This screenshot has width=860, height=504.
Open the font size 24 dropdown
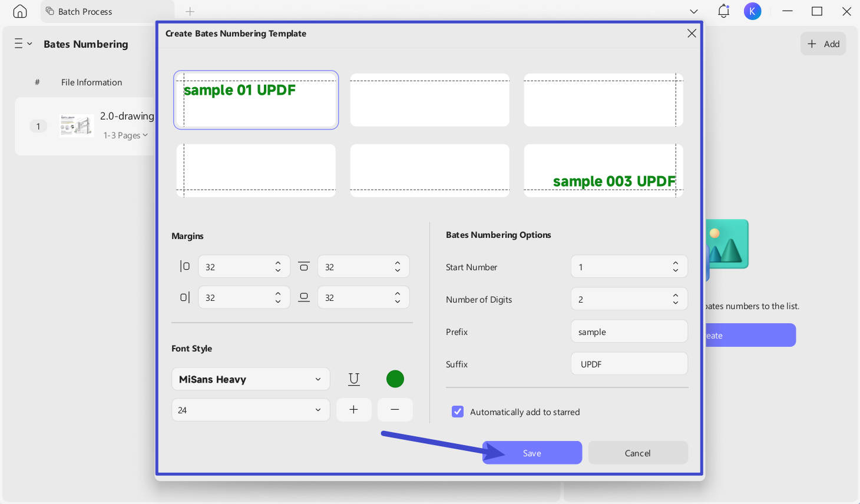coord(251,410)
